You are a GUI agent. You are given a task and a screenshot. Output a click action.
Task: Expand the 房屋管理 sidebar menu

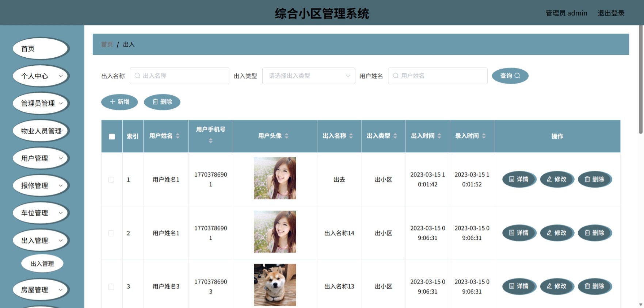(41, 289)
